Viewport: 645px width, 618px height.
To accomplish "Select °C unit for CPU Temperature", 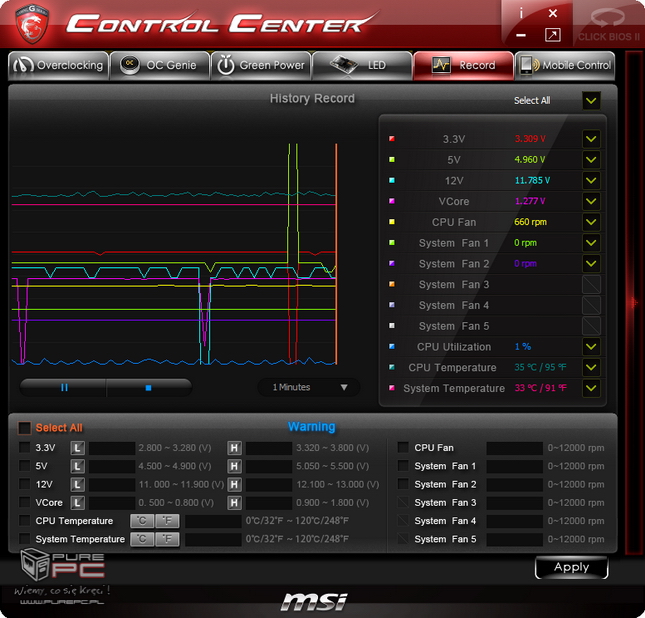I will click(142, 521).
